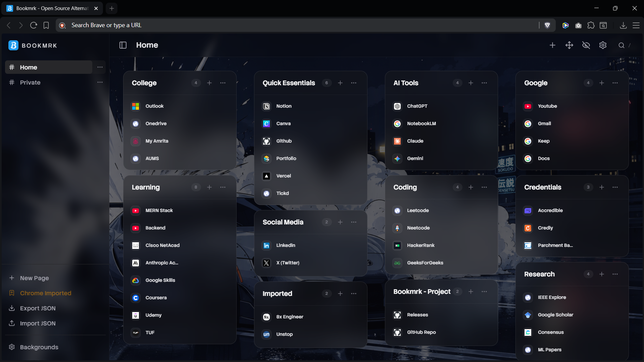Reload the page in Brave
This screenshot has width=644, height=362.
point(34,25)
